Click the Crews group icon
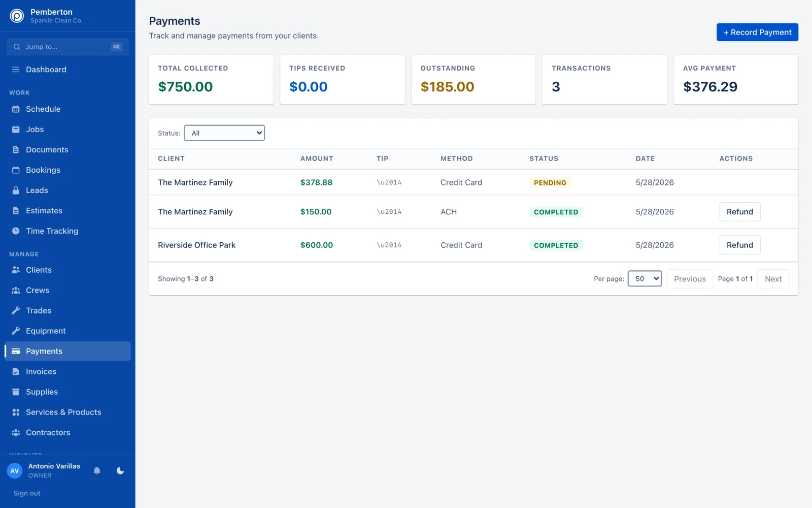The width and height of the screenshot is (812, 508). coord(16,291)
